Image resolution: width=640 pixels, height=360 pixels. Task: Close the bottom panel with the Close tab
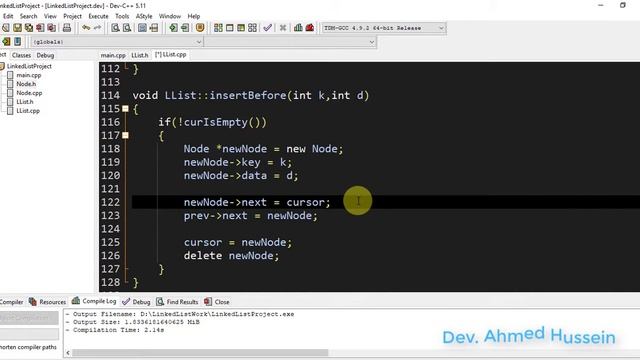pyautogui.click(x=217, y=302)
